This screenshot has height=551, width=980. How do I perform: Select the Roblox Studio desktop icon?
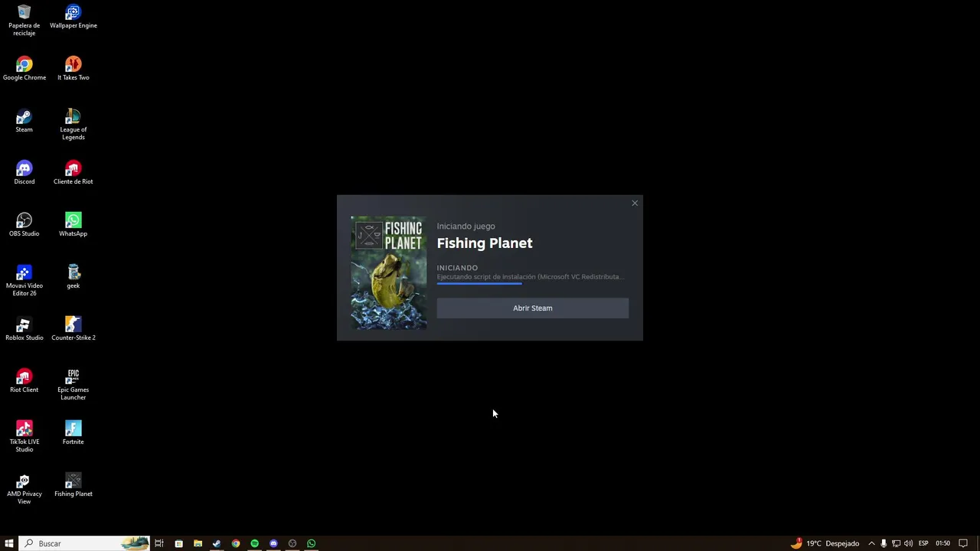[24, 328]
